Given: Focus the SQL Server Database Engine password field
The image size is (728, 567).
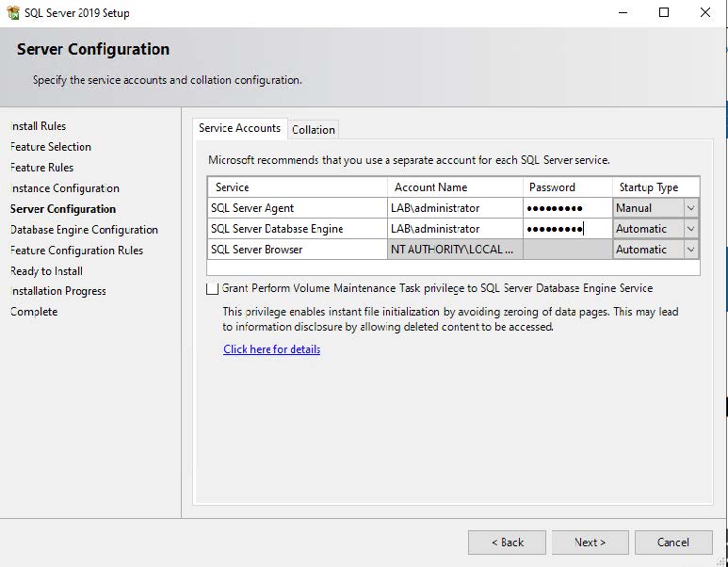Looking at the screenshot, I should [567, 229].
